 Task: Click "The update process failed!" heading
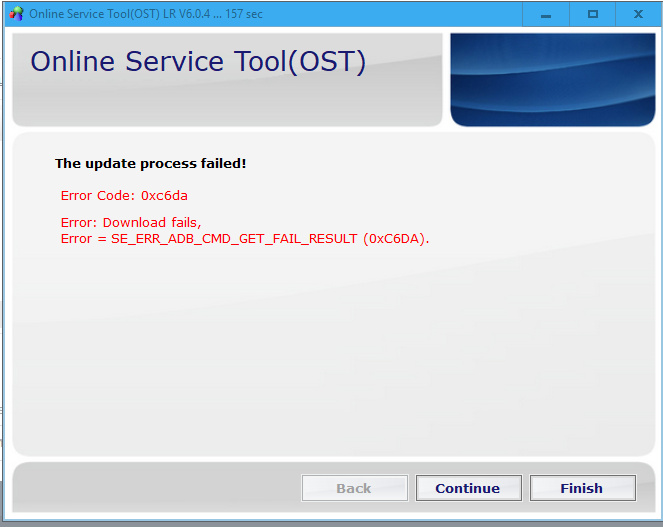[150, 163]
